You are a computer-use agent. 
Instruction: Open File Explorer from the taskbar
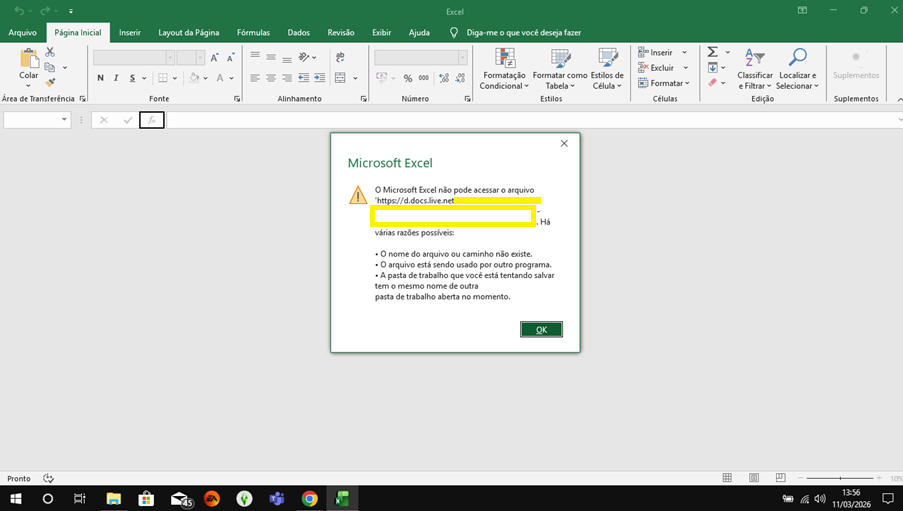click(x=113, y=498)
